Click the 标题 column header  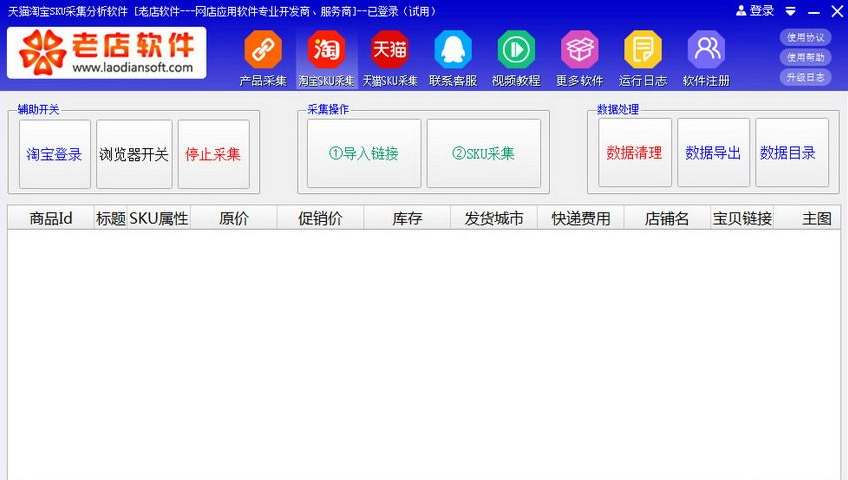point(111,218)
